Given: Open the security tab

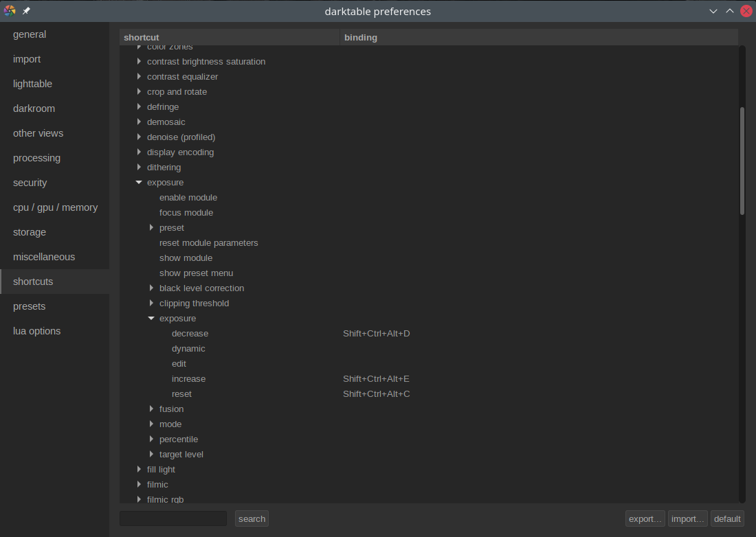Looking at the screenshot, I should click(54, 183).
